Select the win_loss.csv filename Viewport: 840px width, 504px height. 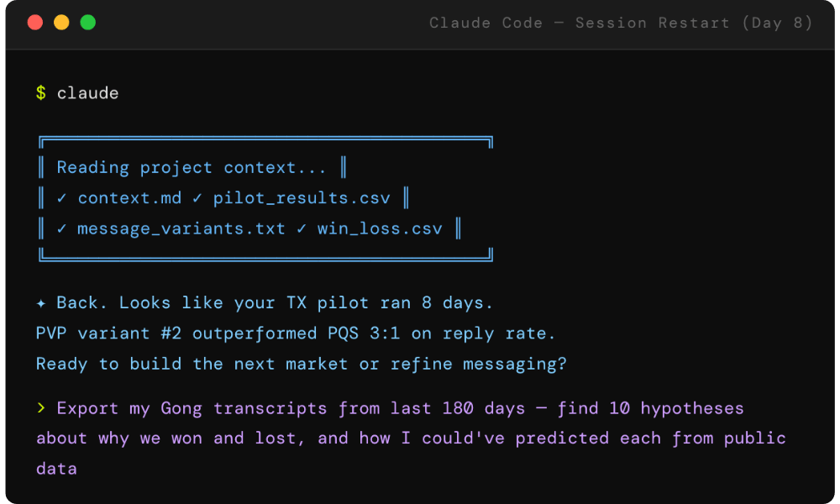click(380, 229)
